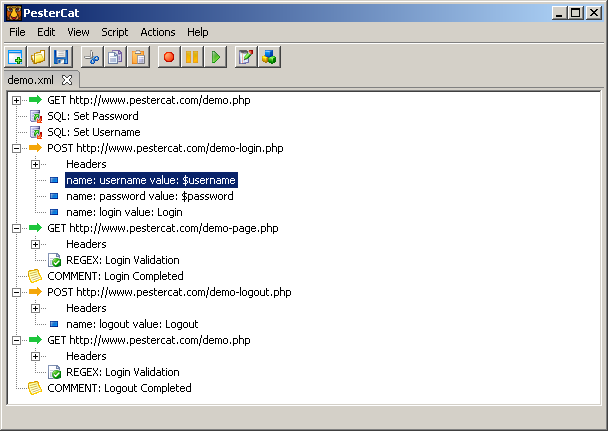The width and height of the screenshot is (608, 431).
Task: Open the Edit menu
Action: 46,32
